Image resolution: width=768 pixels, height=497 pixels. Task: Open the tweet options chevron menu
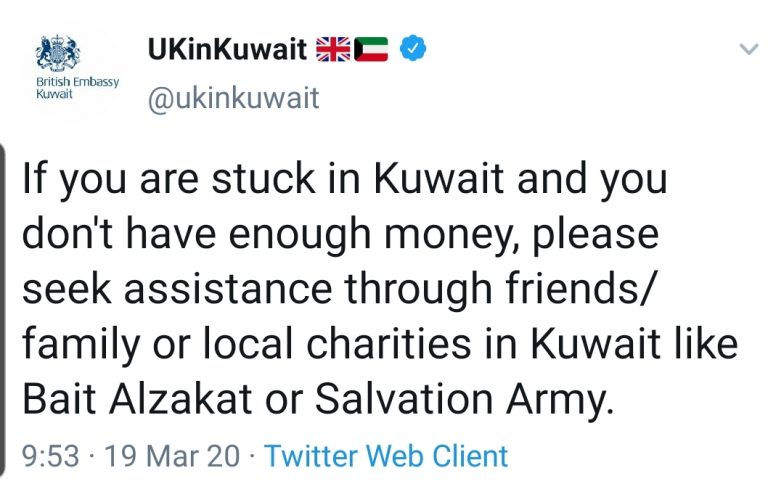pos(748,48)
